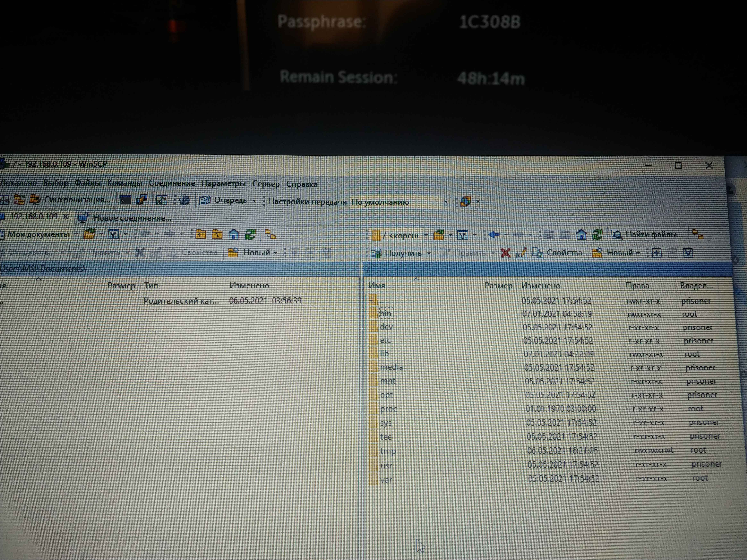
Task: Open remote '/ <корень' path dropdown
Action: (426, 235)
